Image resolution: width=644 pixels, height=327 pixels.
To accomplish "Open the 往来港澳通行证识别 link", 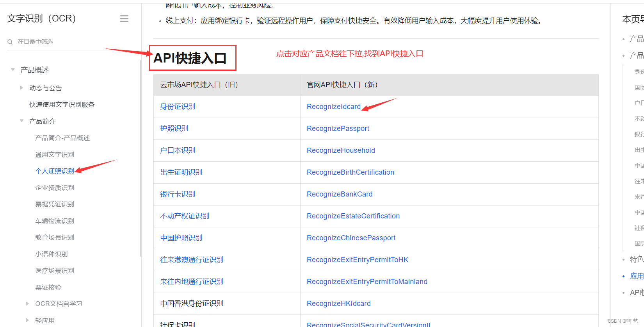I will click(x=192, y=260).
